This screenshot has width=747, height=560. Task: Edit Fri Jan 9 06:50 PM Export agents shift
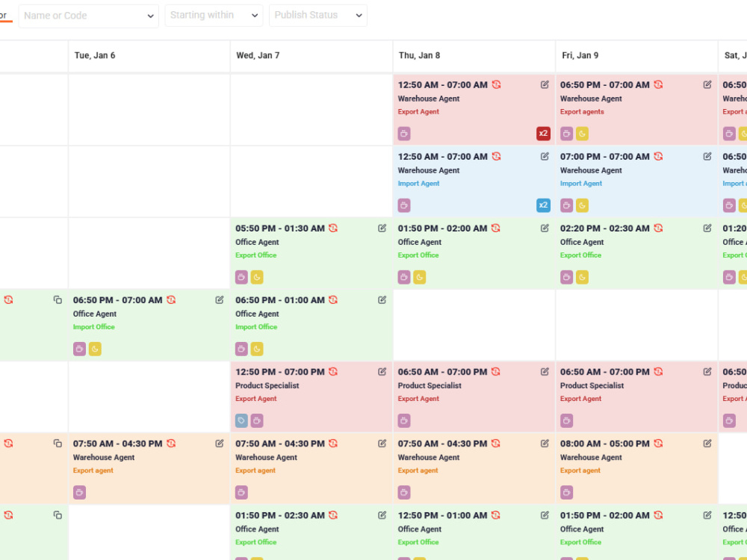[x=707, y=85]
